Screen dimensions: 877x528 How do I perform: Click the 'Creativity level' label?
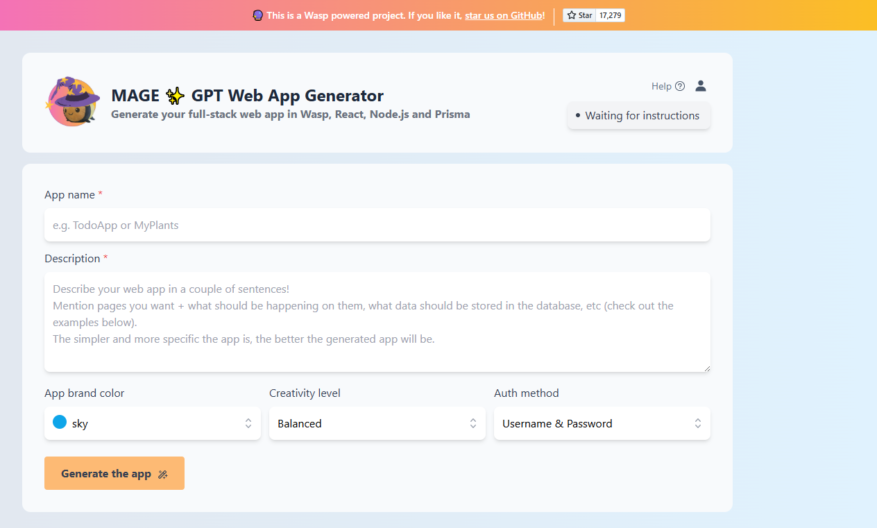coord(305,393)
